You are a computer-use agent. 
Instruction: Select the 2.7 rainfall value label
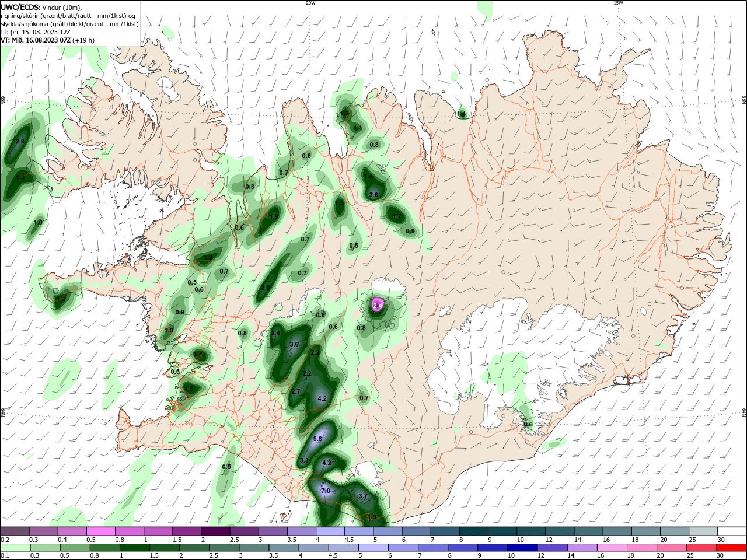point(296,391)
